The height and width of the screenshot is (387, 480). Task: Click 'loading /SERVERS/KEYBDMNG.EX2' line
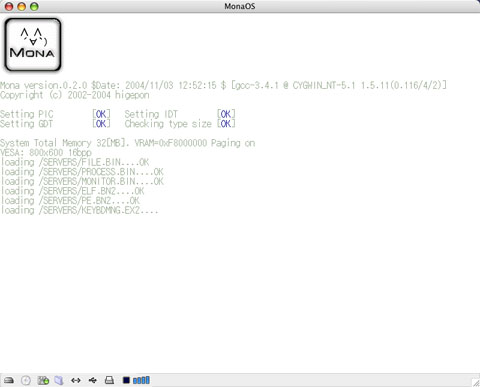[79, 211]
